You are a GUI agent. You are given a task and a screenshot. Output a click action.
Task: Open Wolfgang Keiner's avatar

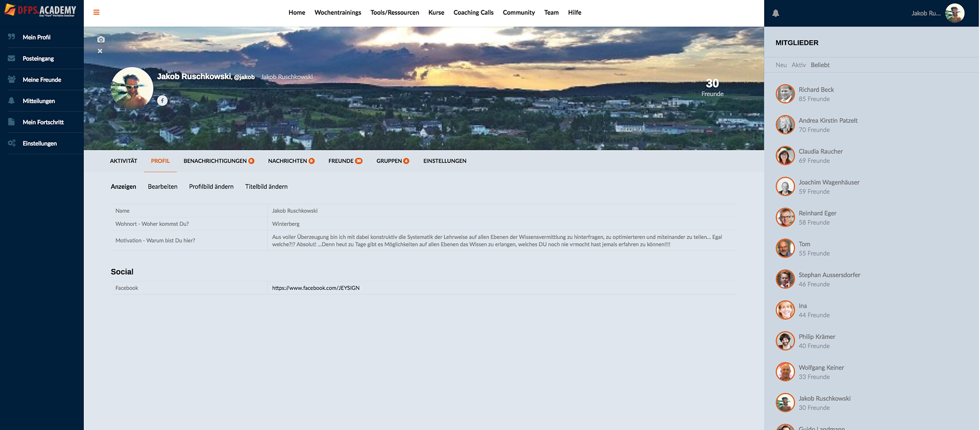pos(785,372)
